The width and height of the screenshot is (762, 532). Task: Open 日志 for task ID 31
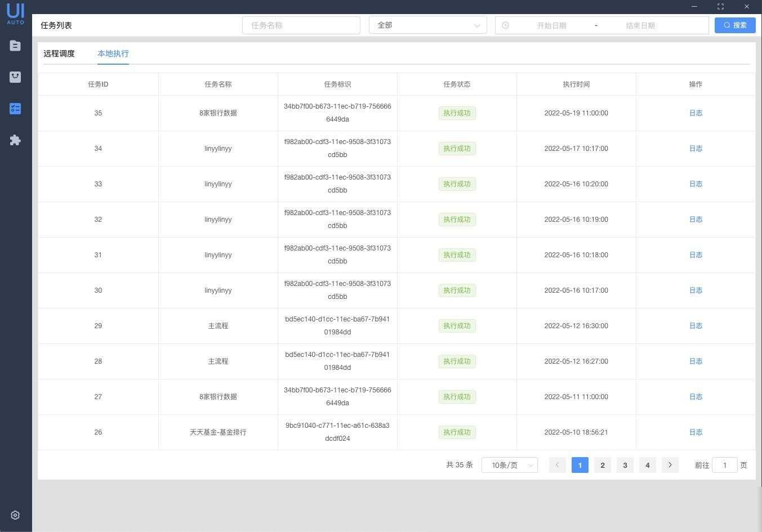[x=696, y=255]
